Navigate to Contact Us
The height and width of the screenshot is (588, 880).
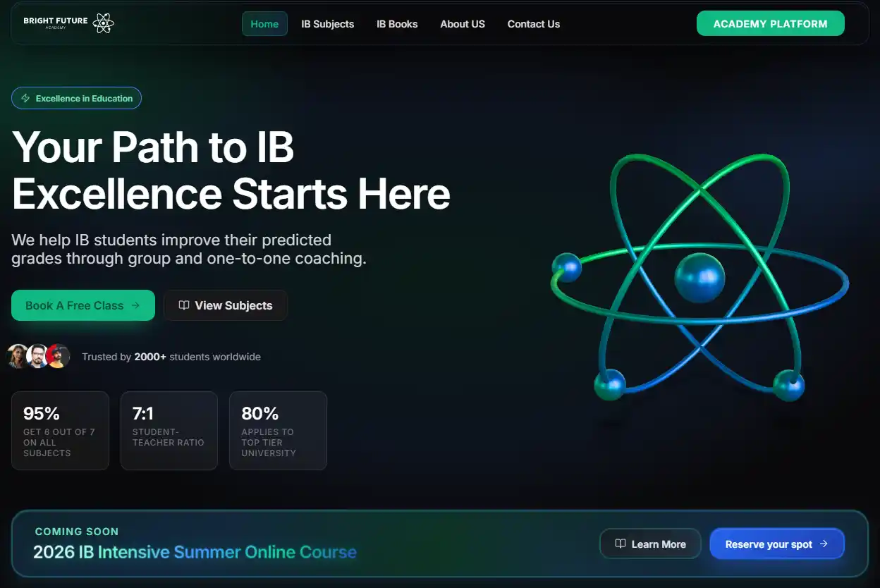(x=534, y=24)
